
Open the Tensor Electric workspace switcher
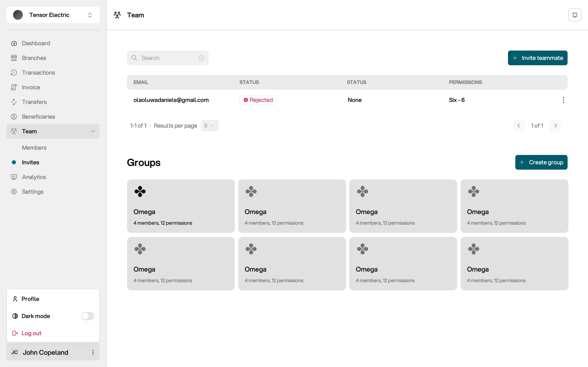coord(53,15)
